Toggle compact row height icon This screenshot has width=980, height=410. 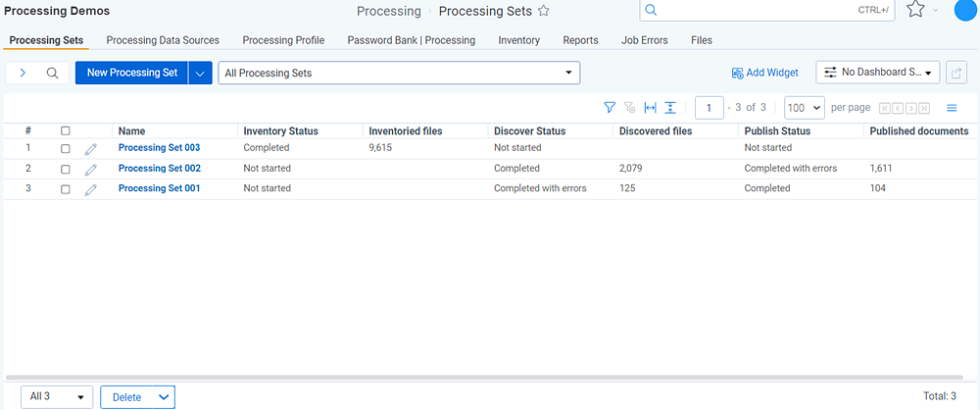coord(670,108)
